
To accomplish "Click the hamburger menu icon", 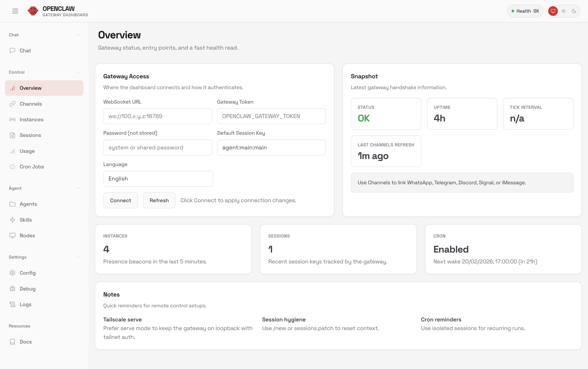I will coord(15,11).
